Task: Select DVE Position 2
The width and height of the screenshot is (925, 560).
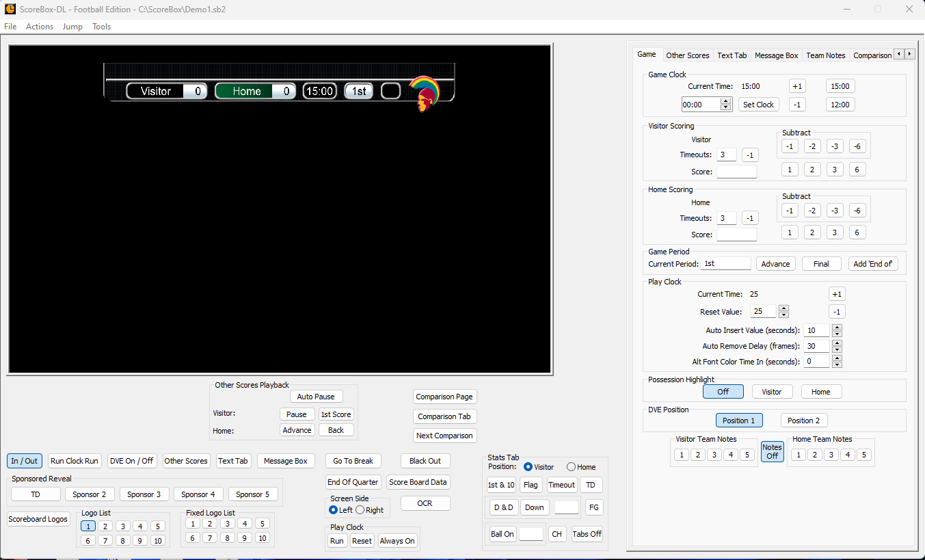Action: pos(803,420)
